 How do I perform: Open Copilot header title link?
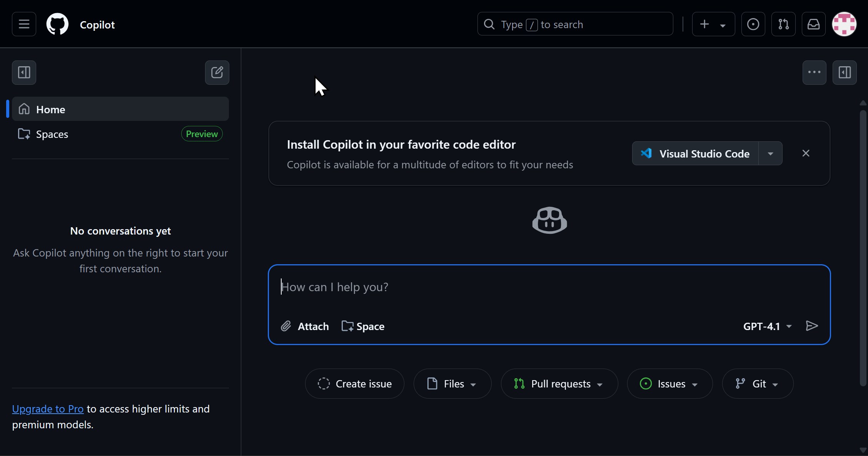(x=97, y=25)
